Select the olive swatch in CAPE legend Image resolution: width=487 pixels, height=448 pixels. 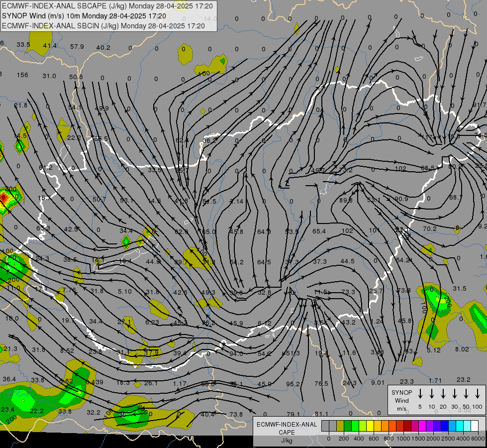[x=340, y=426]
